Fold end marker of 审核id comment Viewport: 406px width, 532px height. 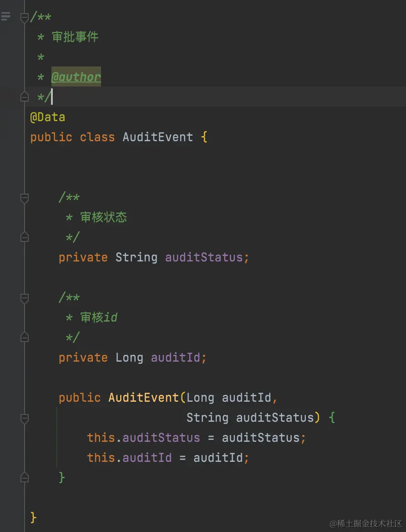(25, 337)
